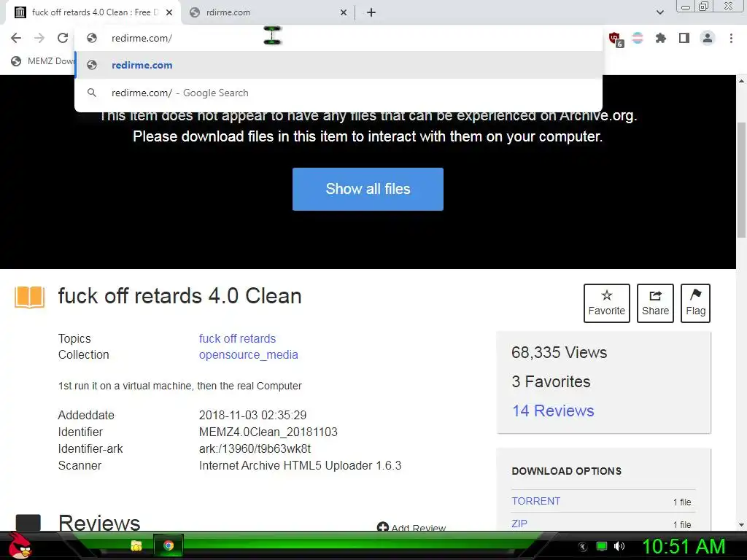Image resolution: width=747 pixels, height=560 pixels.
Task: Expand the hidden tray icons arrow
Action: click(583, 547)
